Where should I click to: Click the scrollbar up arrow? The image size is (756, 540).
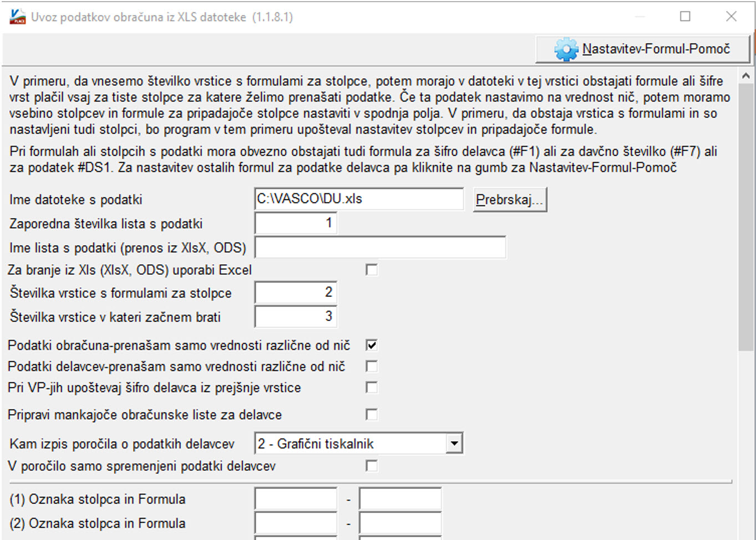(x=746, y=76)
